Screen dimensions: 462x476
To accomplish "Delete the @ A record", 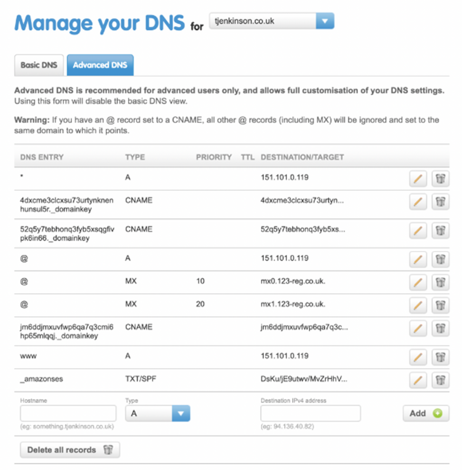I will (440, 259).
